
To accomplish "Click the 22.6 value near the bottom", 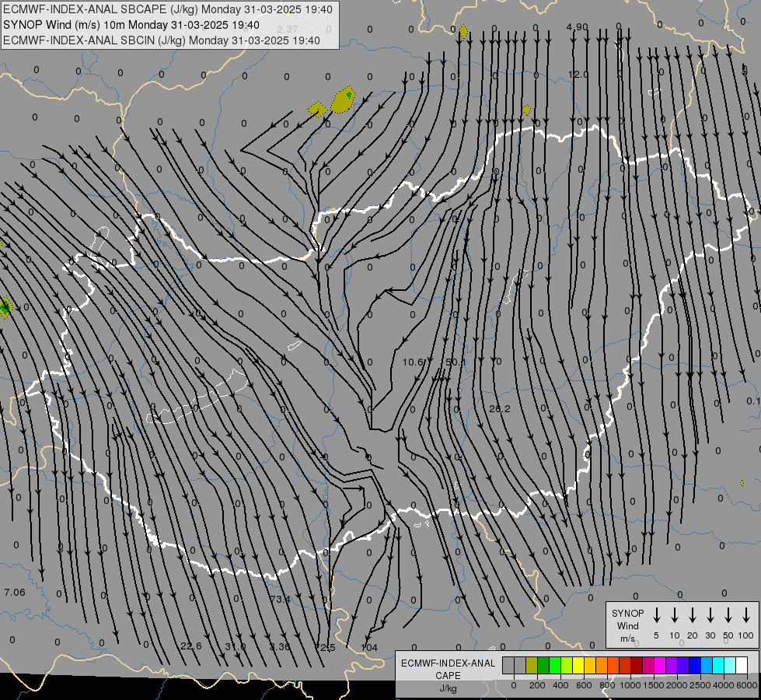I will tap(190, 646).
